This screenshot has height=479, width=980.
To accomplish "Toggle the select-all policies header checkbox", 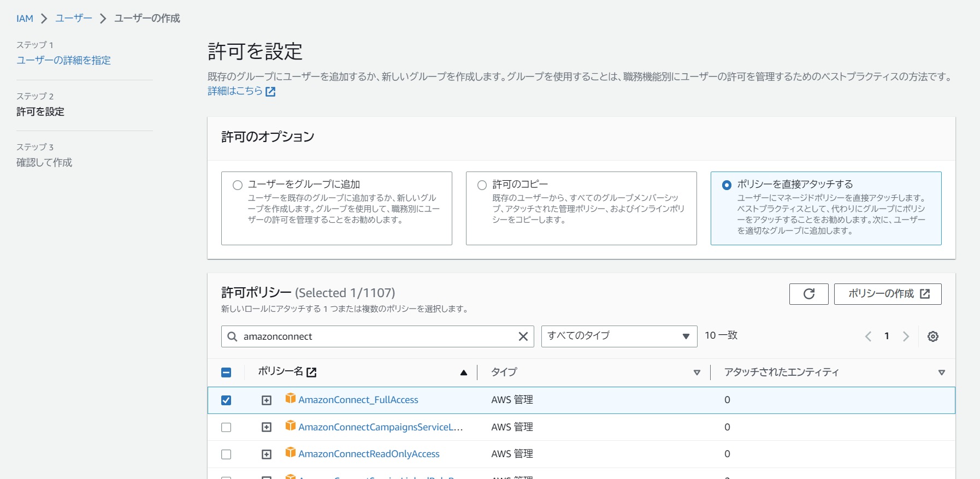I will pyautogui.click(x=226, y=372).
